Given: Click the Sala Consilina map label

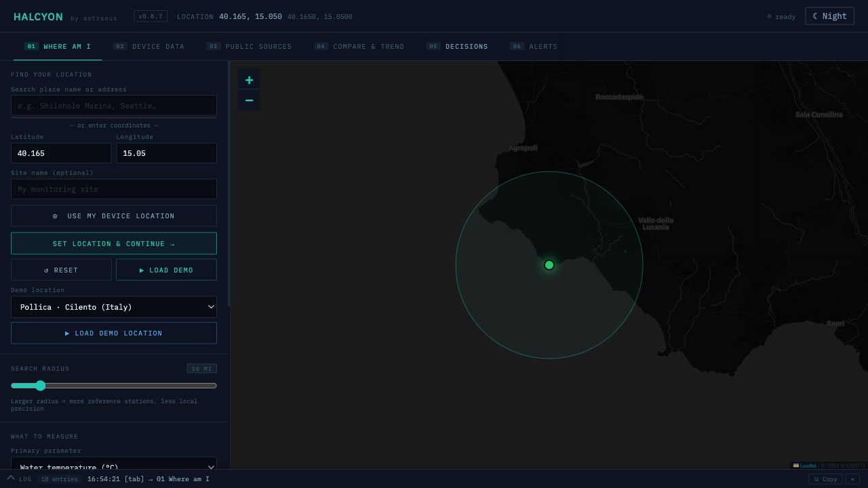Looking at the screenshot, I should 819,115.
